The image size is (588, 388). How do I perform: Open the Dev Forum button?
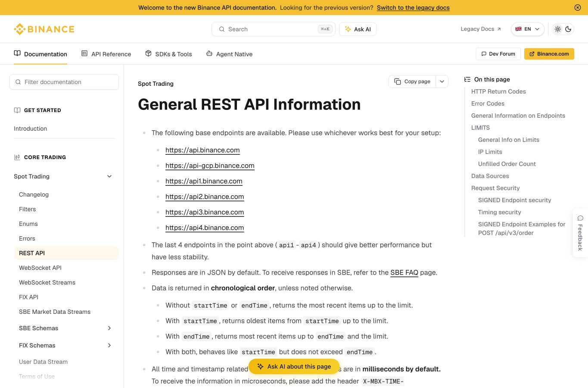click(498, 54)
